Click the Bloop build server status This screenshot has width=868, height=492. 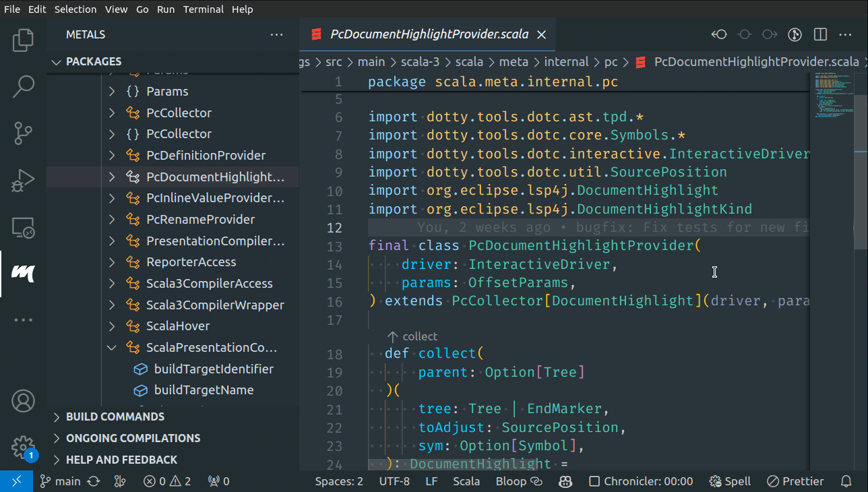[x=519, y=481]
